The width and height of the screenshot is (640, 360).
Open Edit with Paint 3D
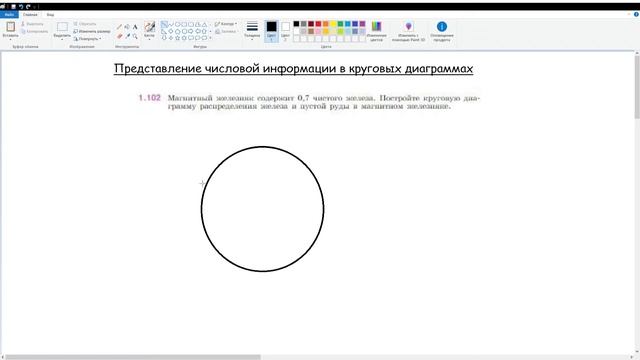point(408,31)
